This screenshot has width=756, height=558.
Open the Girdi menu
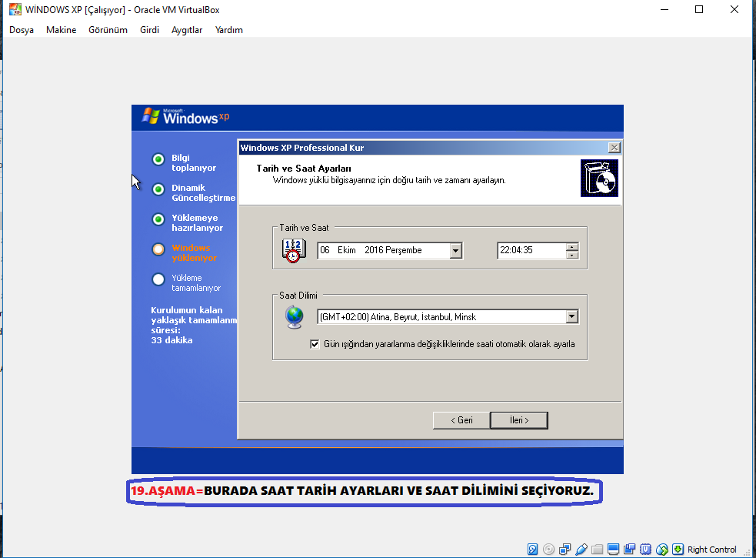(149, 30)
